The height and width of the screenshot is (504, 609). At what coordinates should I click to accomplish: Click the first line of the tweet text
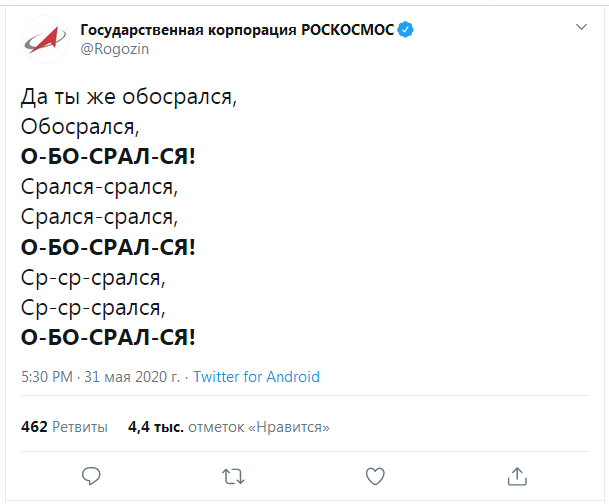point(131,98)
